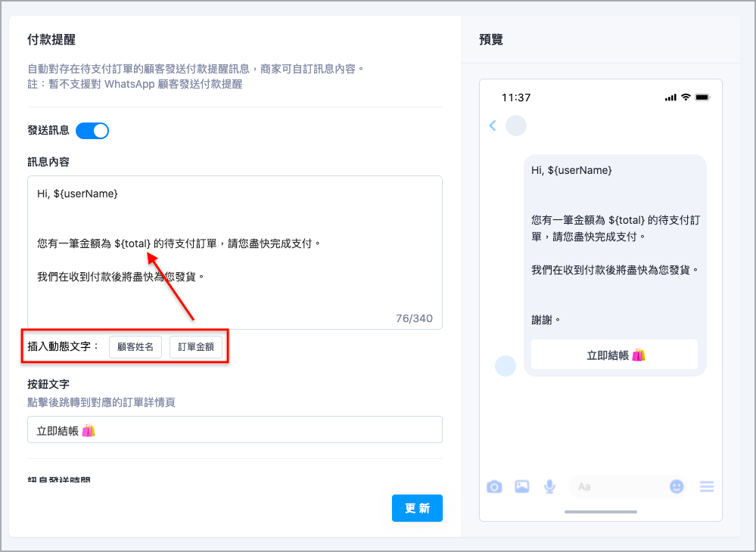Screen dimensions: 756x552
Task: Click the 預覽 panel title
Action: pos(491,40)
